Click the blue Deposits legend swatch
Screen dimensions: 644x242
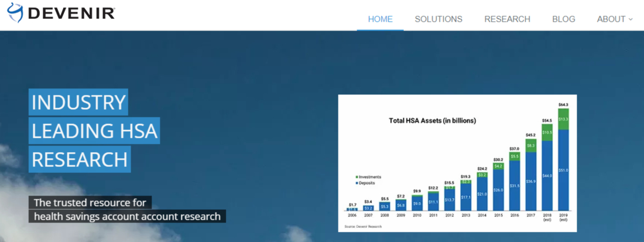[356, 183]
